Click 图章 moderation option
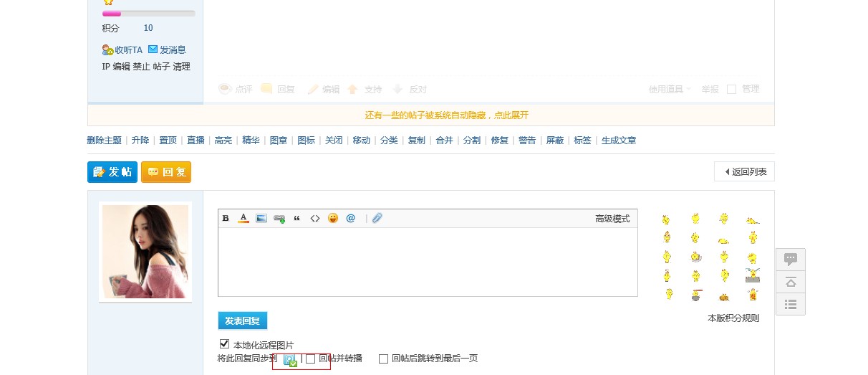 (279, 141)
